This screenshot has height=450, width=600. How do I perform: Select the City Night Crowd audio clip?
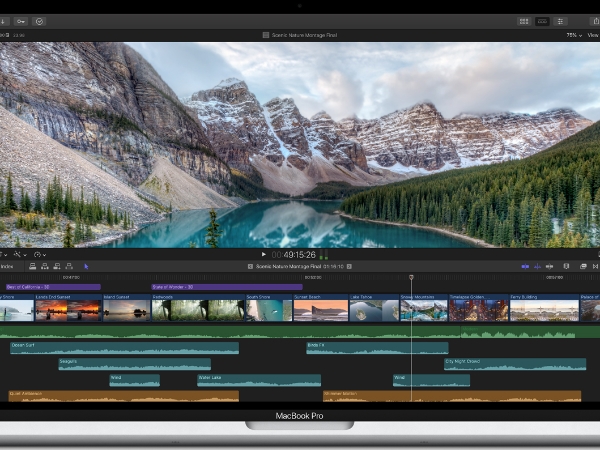515,364
